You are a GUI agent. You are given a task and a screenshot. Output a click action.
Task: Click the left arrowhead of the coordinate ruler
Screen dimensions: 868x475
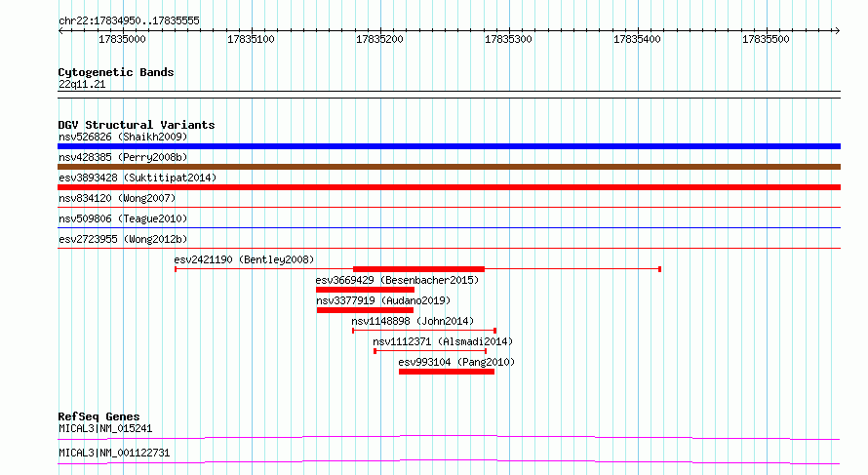pyautogui.click(x=60, y=31)
